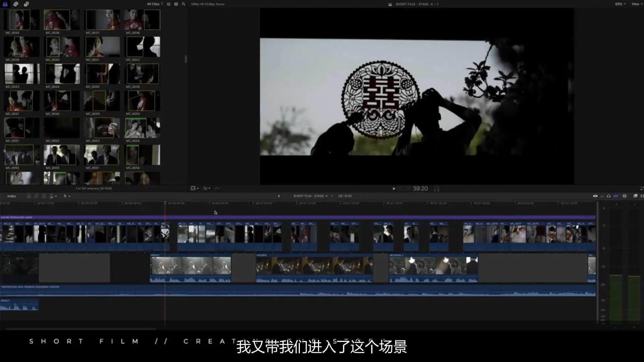Image resolution: width=644 pixels, height=362 pixels.
Task: Click the PRIEST clip in the timeline
Action: click(191, 268)
